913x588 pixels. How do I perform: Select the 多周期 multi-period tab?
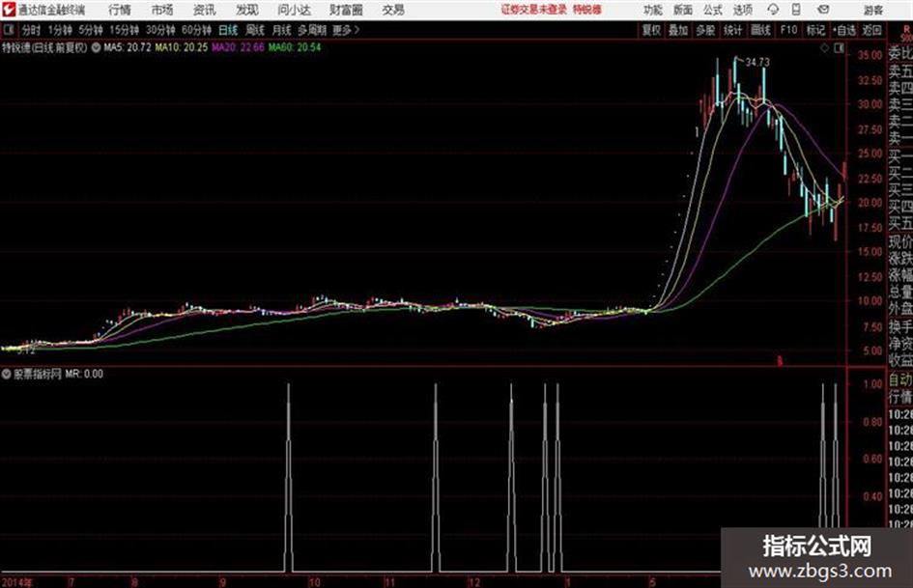point(312,30)
